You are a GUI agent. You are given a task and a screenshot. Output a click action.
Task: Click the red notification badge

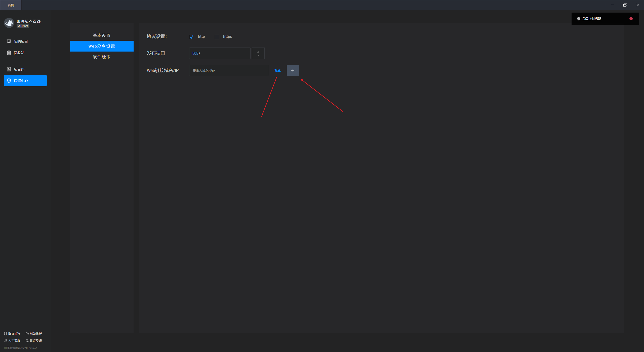[x=631, y=19]
